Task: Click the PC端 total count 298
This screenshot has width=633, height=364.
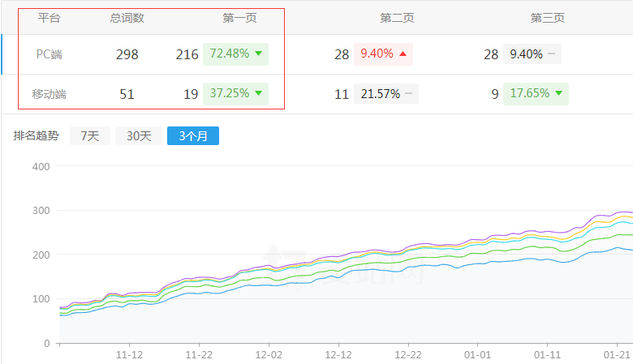Action: click(127, 54)
